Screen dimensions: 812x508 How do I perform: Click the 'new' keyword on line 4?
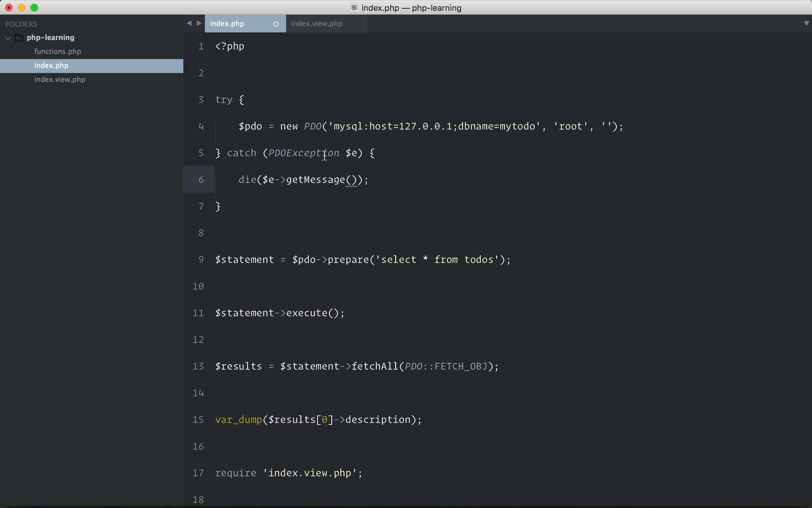pos(289,127)
